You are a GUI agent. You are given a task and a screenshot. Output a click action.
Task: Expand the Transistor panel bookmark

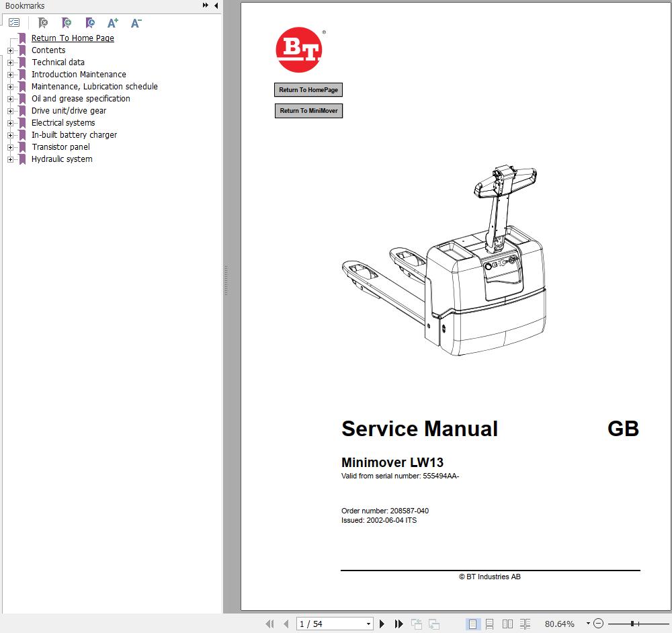pos(10,147)
